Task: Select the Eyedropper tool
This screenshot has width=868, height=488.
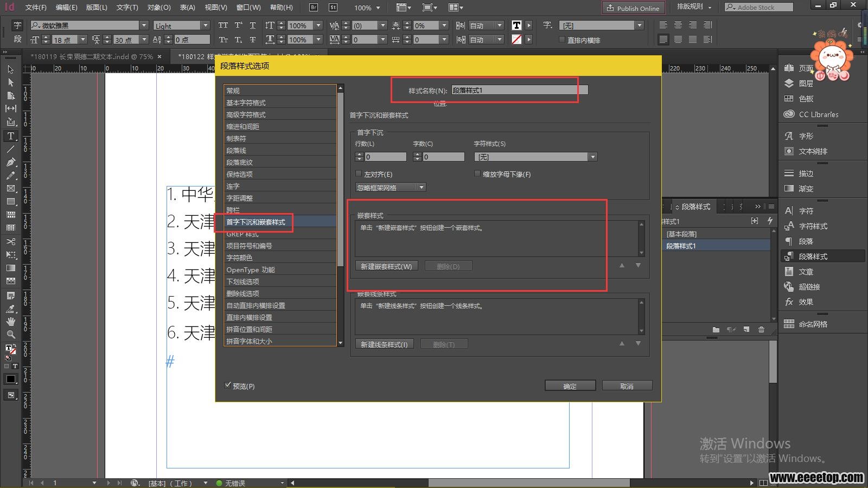Action: [10, 309]
